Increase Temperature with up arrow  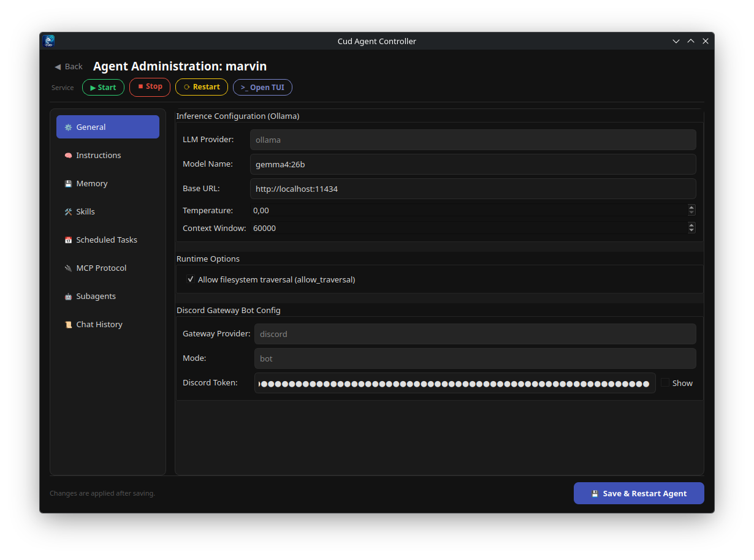pos(691,208)
